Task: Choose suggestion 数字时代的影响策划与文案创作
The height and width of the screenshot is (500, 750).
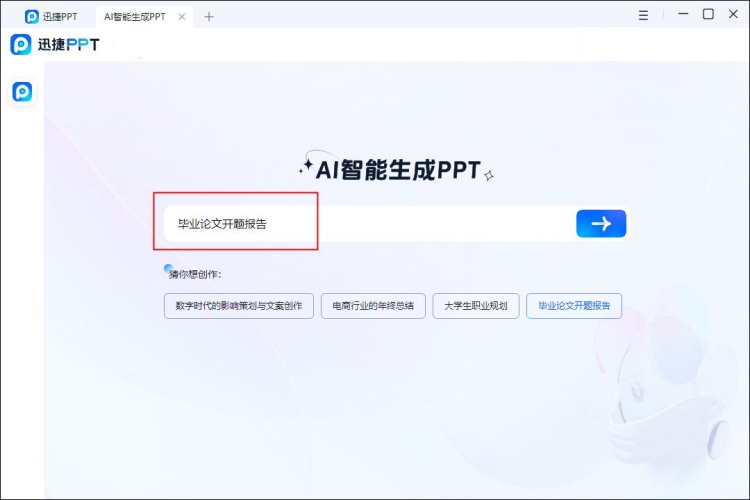Action: [x=239, y=306]
